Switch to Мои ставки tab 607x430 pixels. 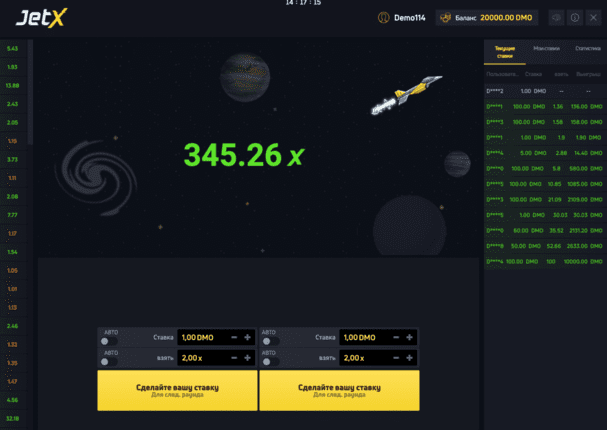(546, 48)
